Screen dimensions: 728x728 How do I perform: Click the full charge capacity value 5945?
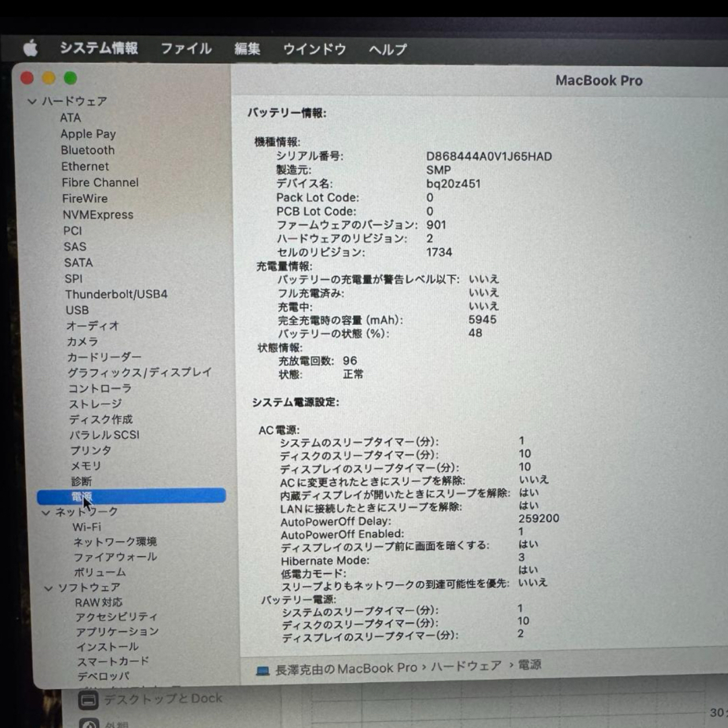click(483, 320)
